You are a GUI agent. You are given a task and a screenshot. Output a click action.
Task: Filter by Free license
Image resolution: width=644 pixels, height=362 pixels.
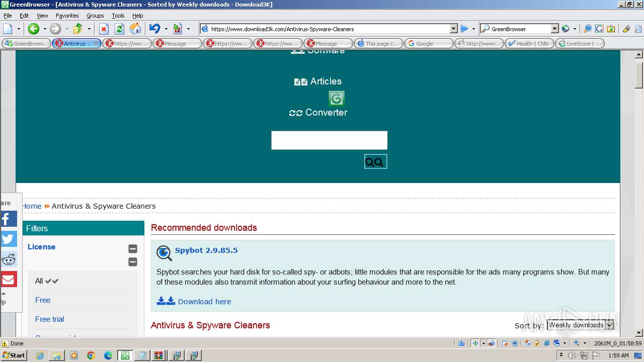pyautogui.click(x=43, y=300)
